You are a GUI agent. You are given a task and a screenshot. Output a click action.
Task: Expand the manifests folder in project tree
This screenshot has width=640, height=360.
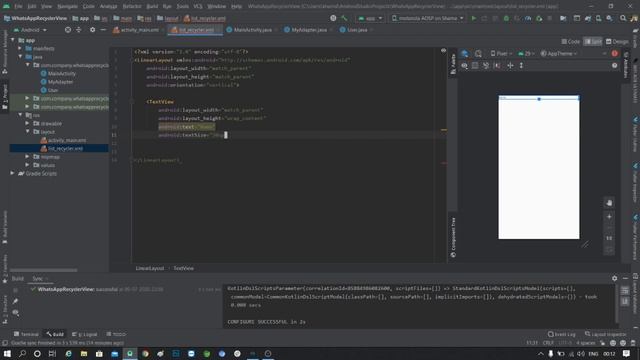20,49
